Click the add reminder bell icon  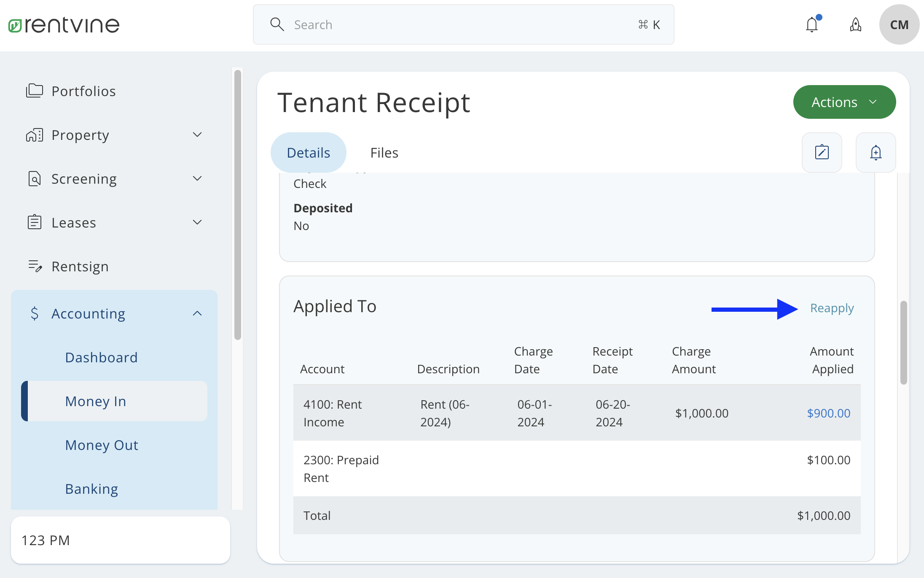[x=876, y=153]
